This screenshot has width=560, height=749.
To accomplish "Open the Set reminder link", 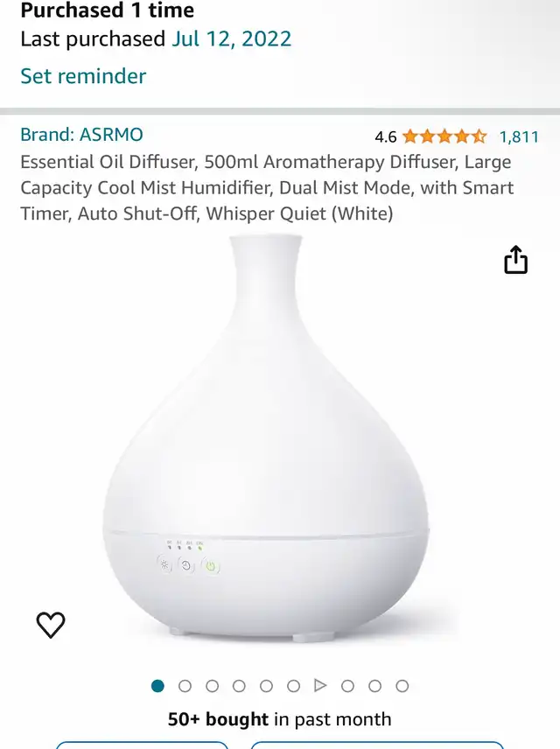I will [x=83, y=76].
